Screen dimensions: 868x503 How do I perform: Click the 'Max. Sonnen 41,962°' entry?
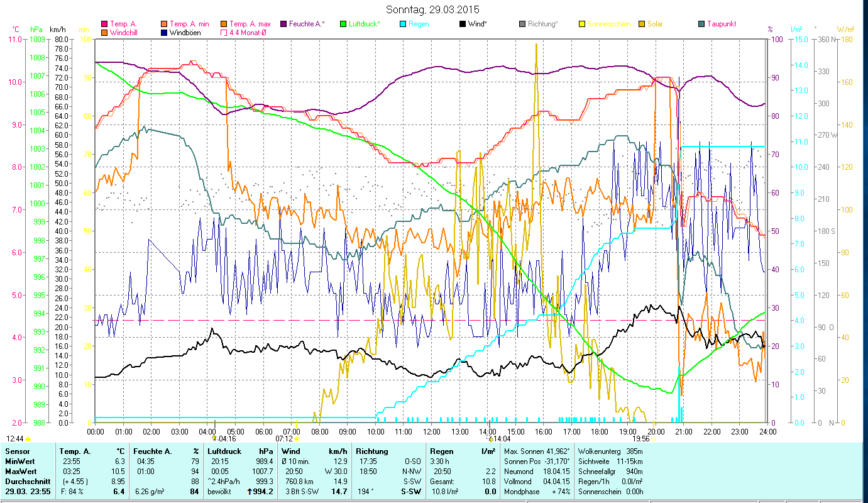coord(536,451)
